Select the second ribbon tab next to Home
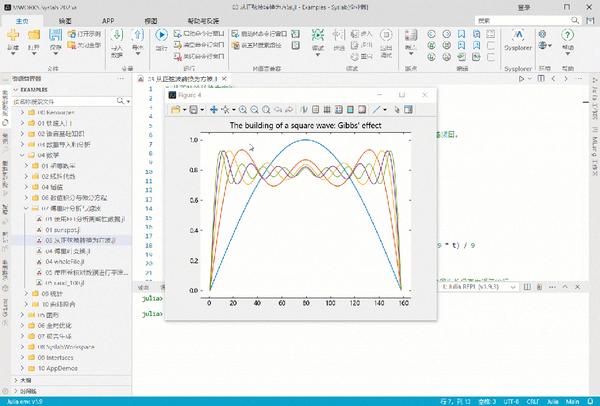The height and width of the screenshot is (406, 600). [65, 21]
